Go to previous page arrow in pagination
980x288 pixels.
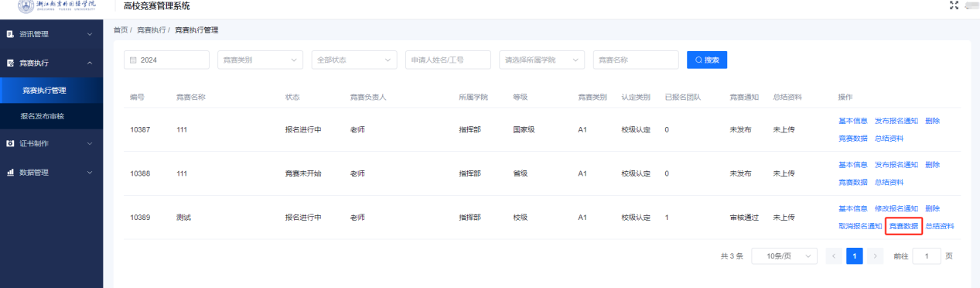[x=833, y=255]
